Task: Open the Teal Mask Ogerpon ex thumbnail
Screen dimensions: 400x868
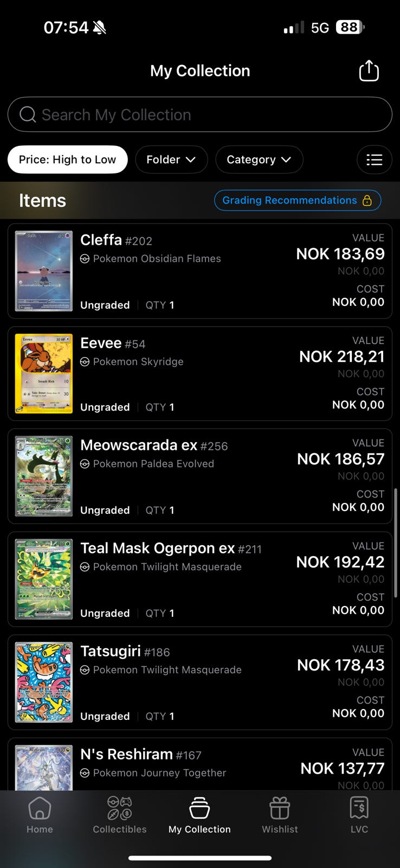Action: click(44, 579)
